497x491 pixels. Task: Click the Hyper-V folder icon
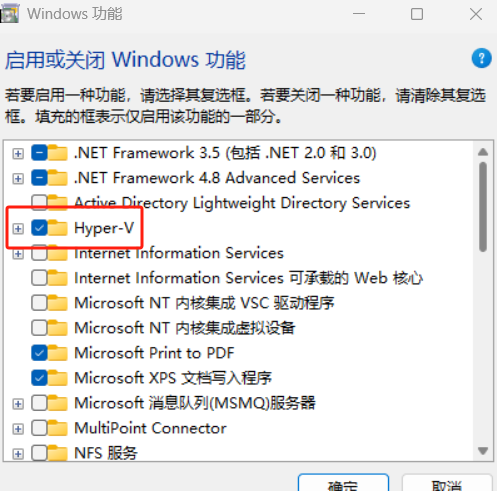[58, 228]
